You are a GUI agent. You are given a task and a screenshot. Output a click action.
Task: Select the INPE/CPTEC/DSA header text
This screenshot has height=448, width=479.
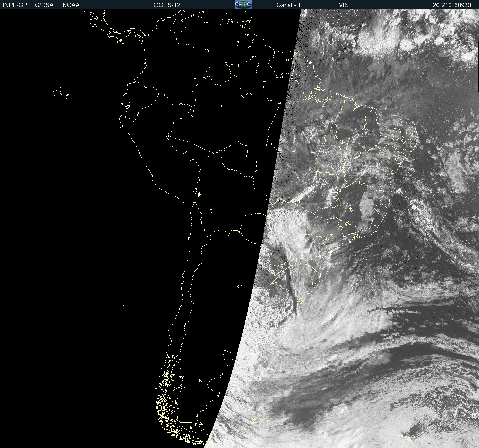[x=28, y=5]
